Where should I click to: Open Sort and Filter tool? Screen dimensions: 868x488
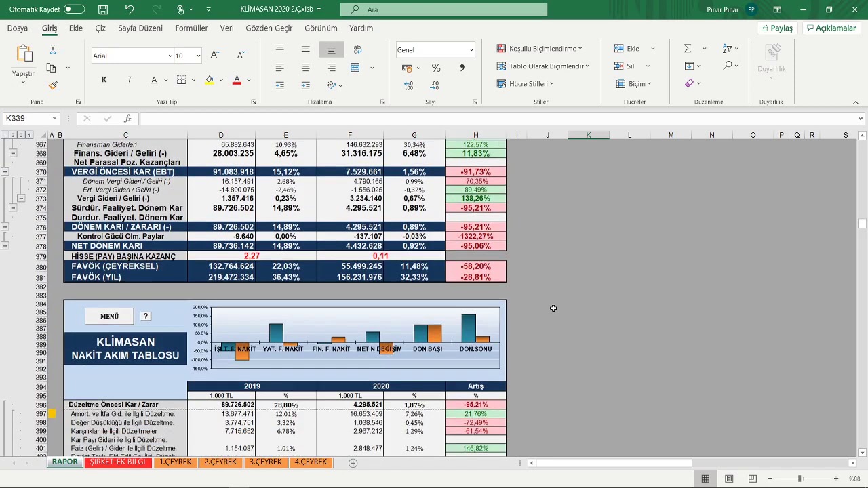[727, 48]
